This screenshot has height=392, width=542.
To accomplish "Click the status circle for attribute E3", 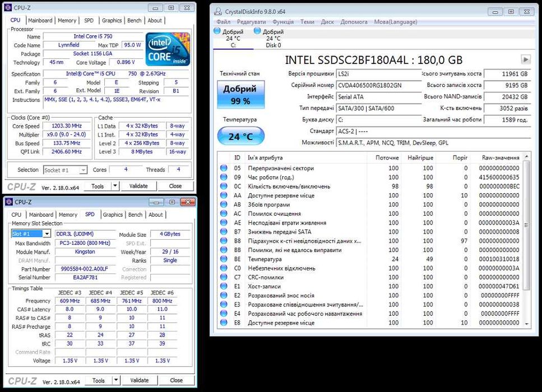I will pos(224,304).
